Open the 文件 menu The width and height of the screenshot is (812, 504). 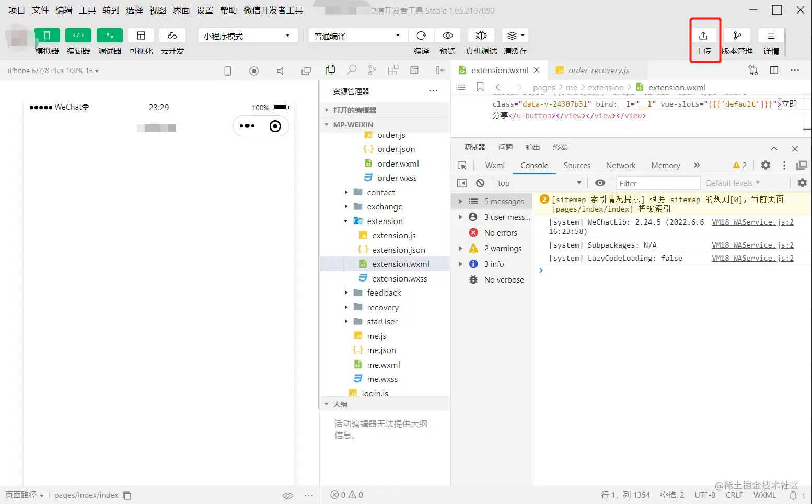(40, 10)
